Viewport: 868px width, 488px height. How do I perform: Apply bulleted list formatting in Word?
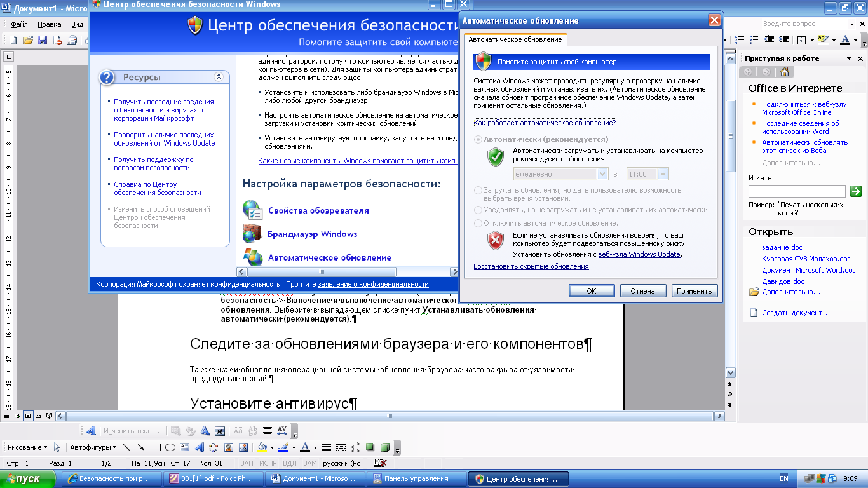pyautogui.click(x=754, y=40)
